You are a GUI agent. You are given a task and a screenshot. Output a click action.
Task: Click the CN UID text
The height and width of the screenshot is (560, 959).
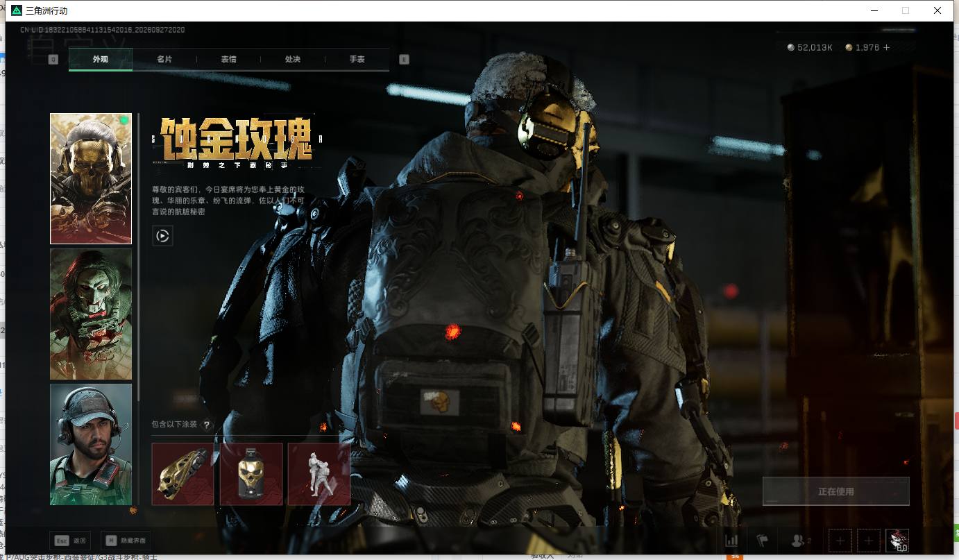(x=102, y=30)
